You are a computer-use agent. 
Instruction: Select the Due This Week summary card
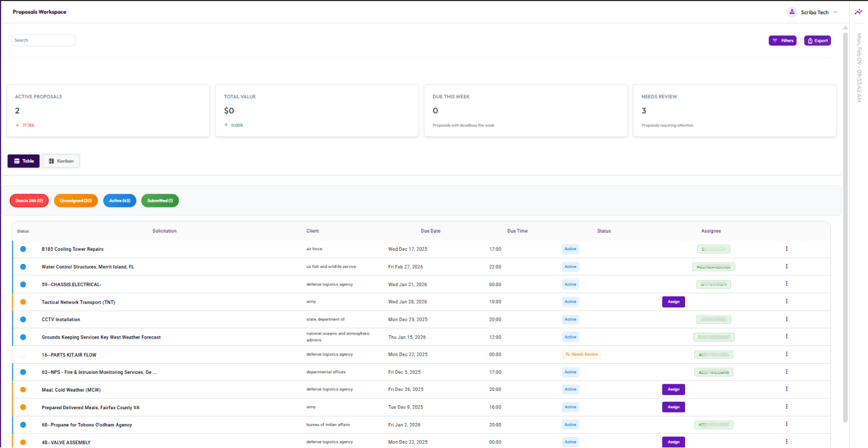(x=526, y=111)
